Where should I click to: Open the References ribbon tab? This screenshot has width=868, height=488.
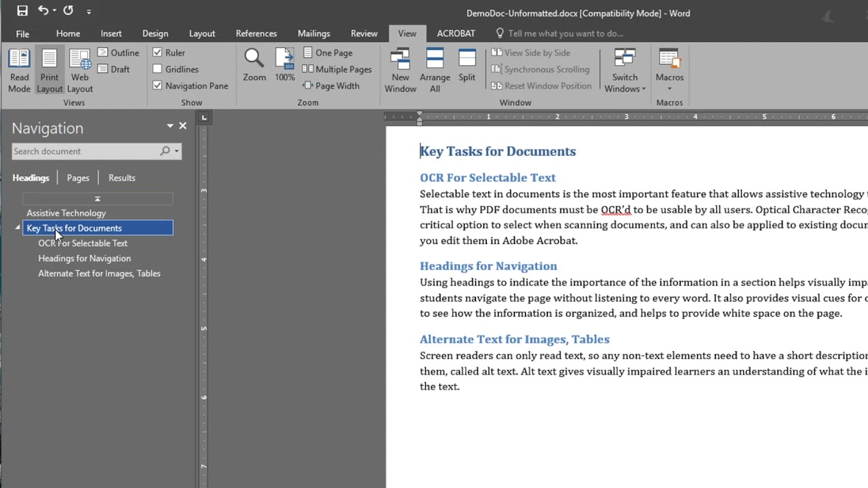[256, 33]
